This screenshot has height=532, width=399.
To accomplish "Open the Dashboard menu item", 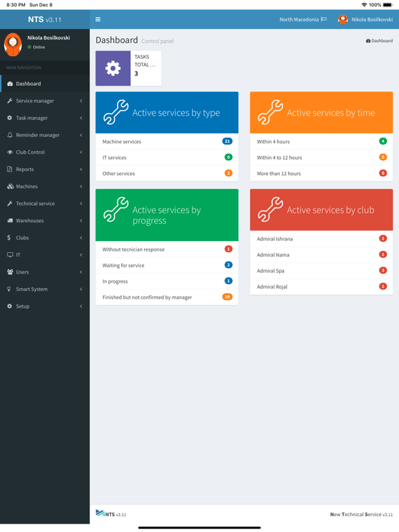I will pyautogui.click(x=45, y=84).
